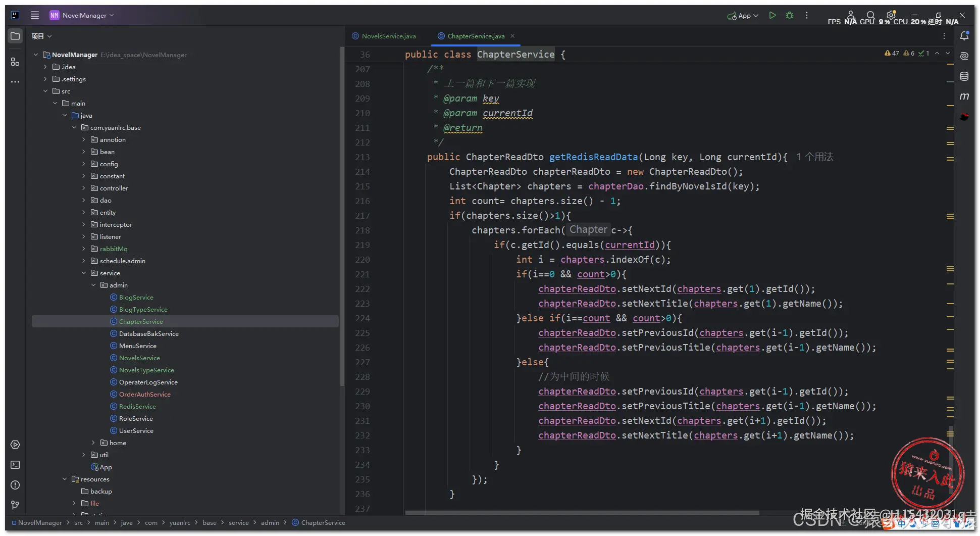Open the App run configuration dropdown
Viewport: 980px width, 536px height.
[743, 16]
